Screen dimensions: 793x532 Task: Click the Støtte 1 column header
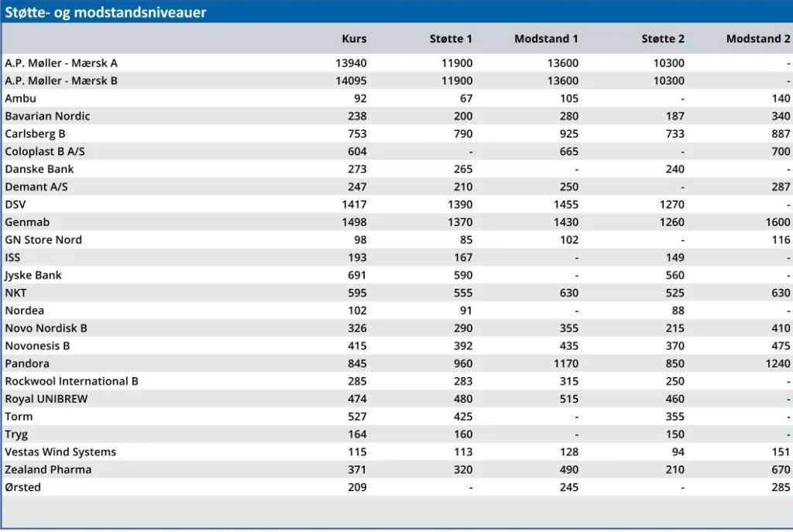pos(451,39)
